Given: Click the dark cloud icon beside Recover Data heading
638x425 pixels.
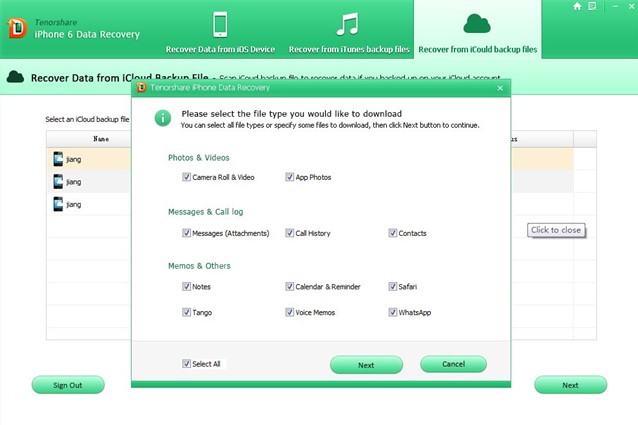Looking at the screenshot, I should 15,76.
